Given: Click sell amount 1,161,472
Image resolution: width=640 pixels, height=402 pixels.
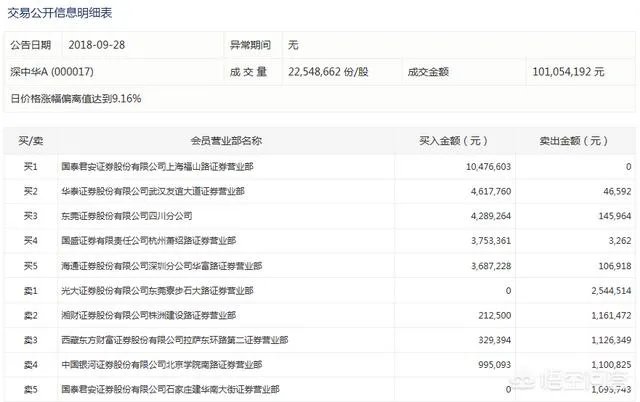Looking at the screenshot, I should click(x=611, y=315).
